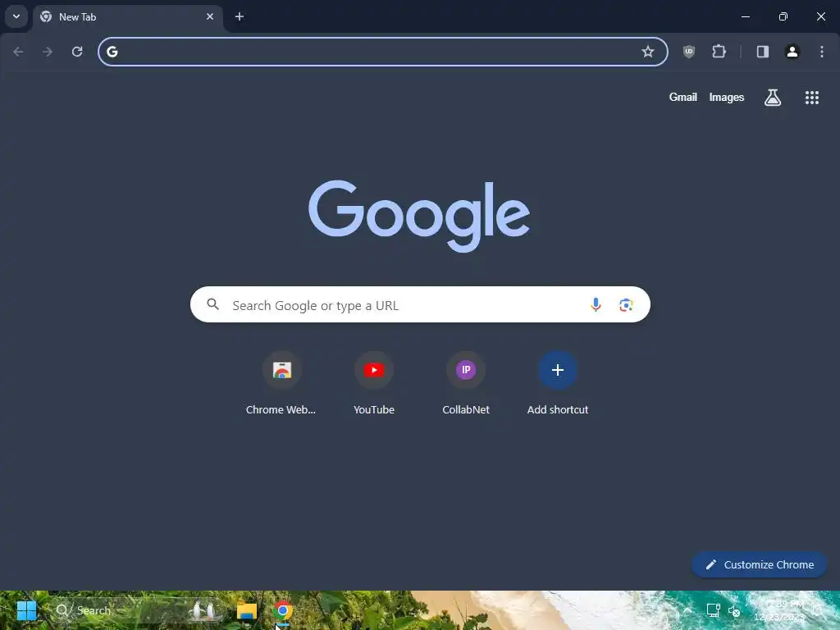Open the taskbar clock and date

[x=778, y=610]
